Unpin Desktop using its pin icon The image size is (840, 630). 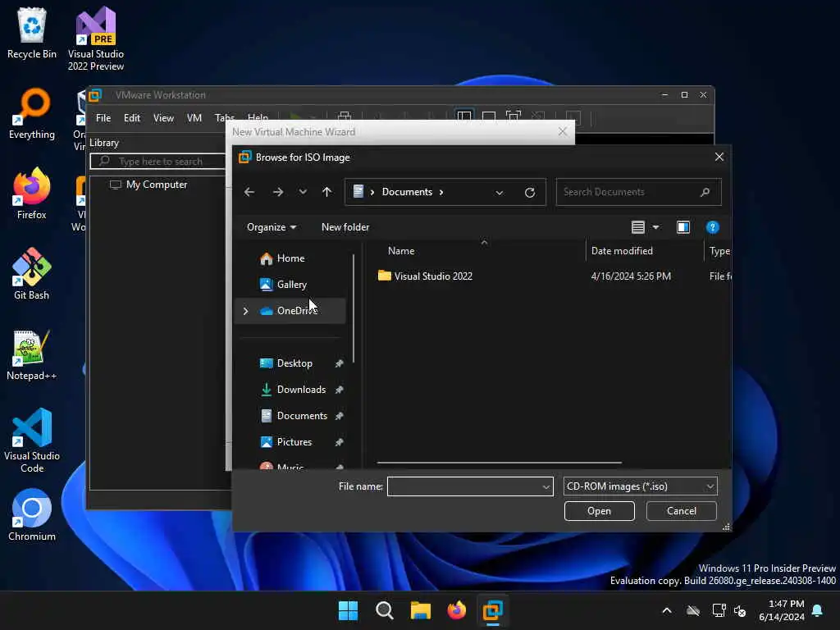tap(339, 363)
